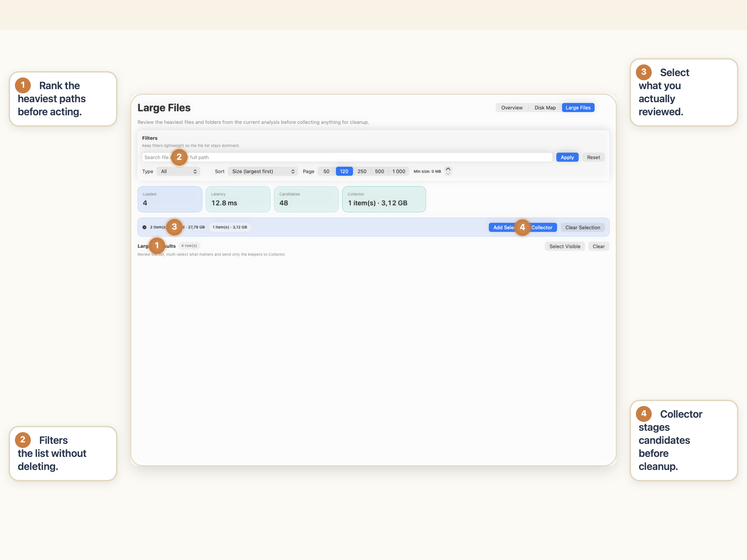Click the Min size stepper up arrow

point(448,169)
